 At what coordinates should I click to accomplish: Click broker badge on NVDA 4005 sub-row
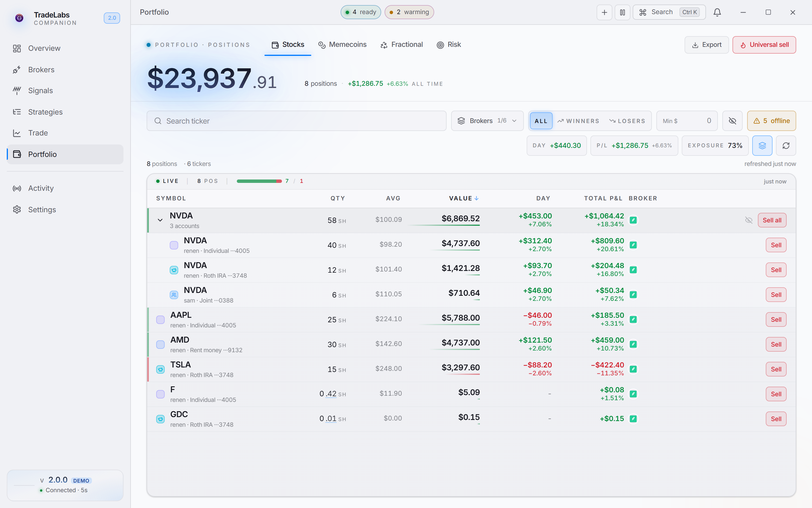633,245
